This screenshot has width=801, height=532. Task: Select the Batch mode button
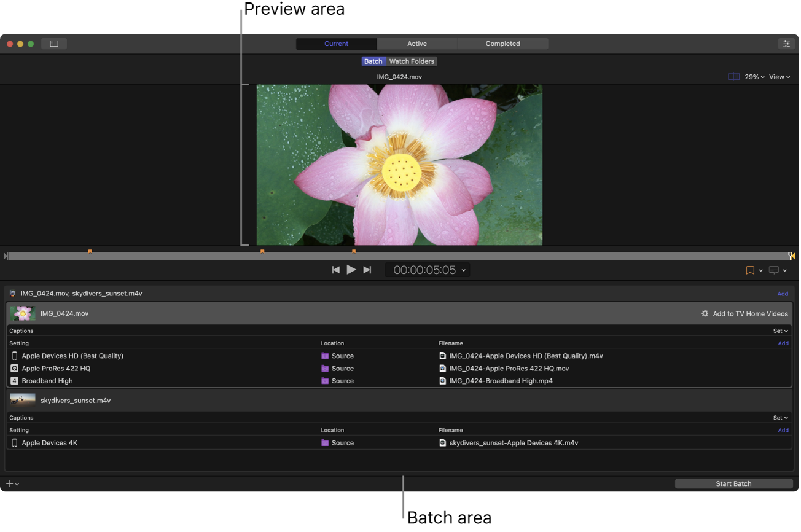click(x=373, y=61)
